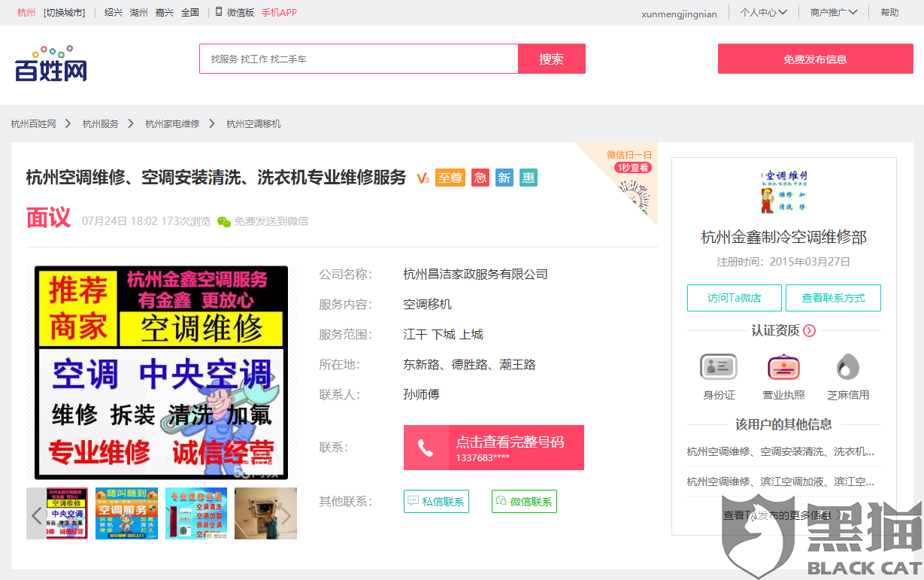Click 切换城市 to change city

(64, 12)
